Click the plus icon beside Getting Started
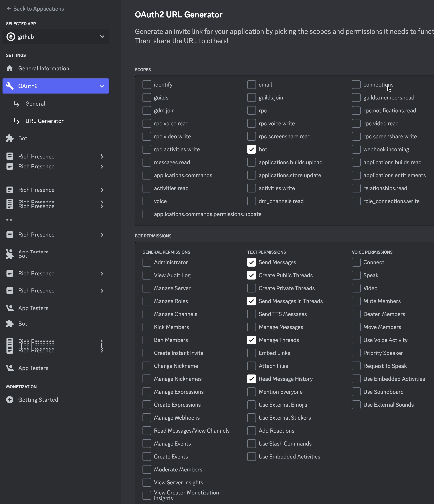 point(10,400)
